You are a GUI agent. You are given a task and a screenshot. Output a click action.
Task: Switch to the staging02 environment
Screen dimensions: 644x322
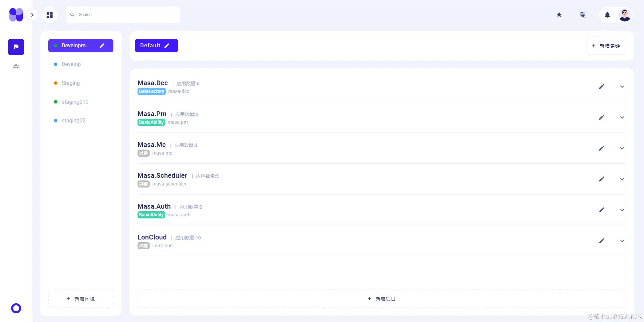point(81,121)
